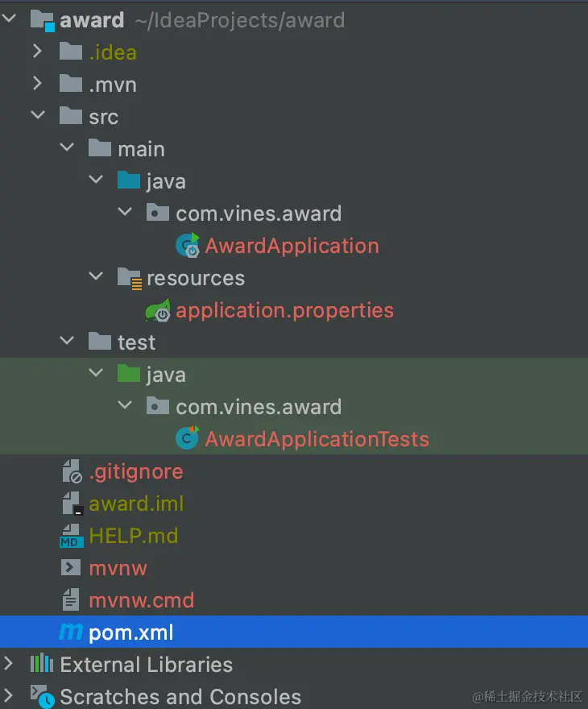Collapse the award project root
588x709 pixels.
(x=9, y=19)
